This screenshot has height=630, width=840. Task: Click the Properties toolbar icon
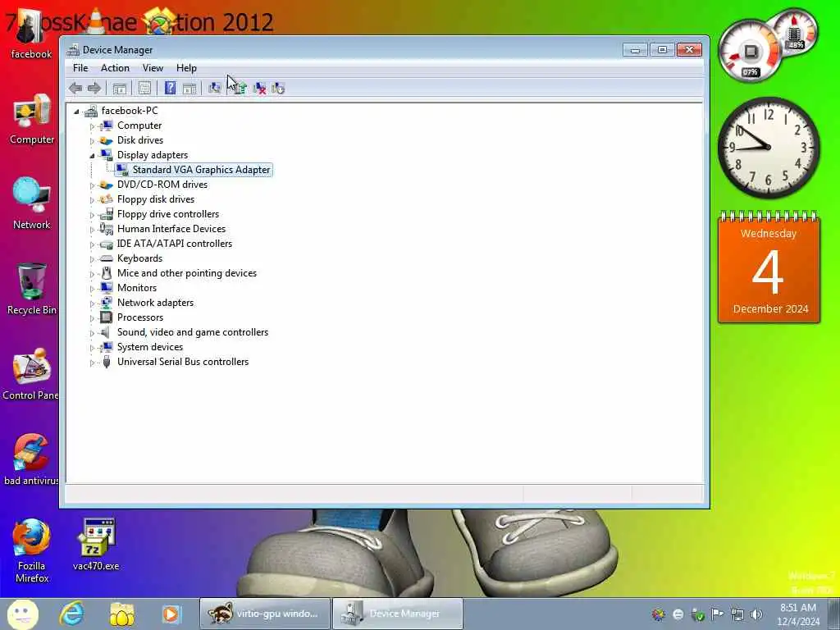point(144,89)
